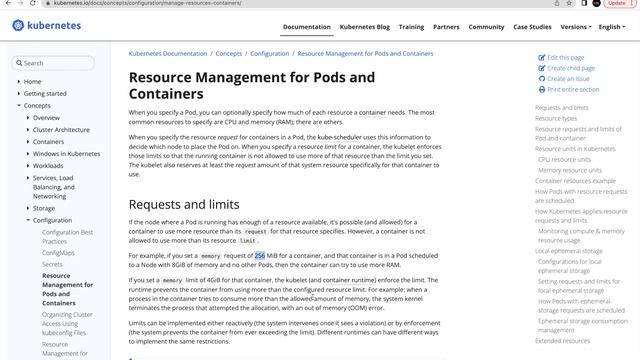Click the search magnifier icon
Screen dimensions: 640x360
coord(19,63)
